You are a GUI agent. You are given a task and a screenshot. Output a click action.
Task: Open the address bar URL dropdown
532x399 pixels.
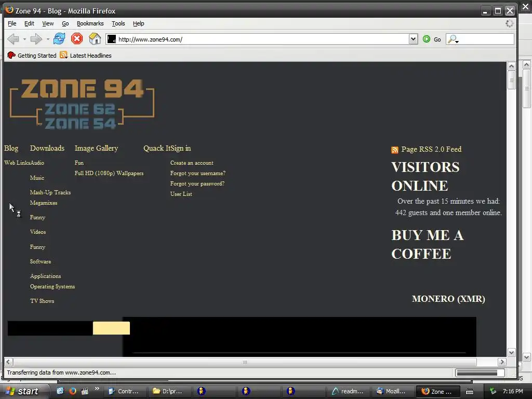click(413, 39)
